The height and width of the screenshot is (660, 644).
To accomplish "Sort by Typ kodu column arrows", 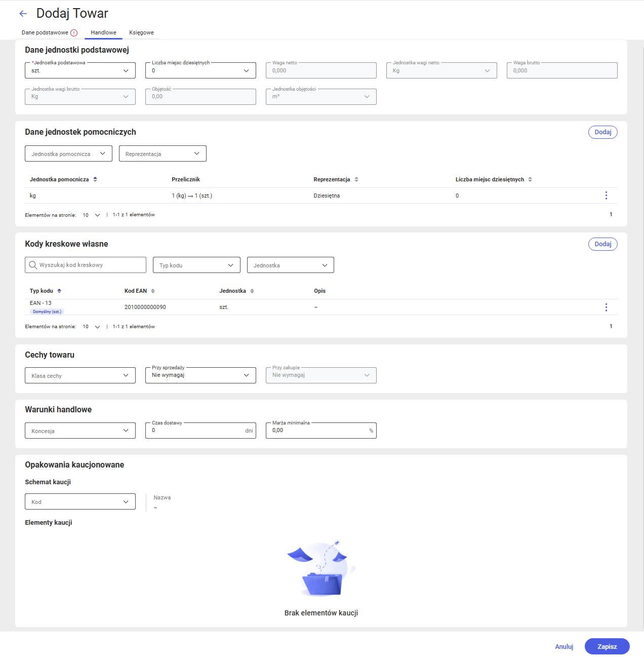I will 59,291.
